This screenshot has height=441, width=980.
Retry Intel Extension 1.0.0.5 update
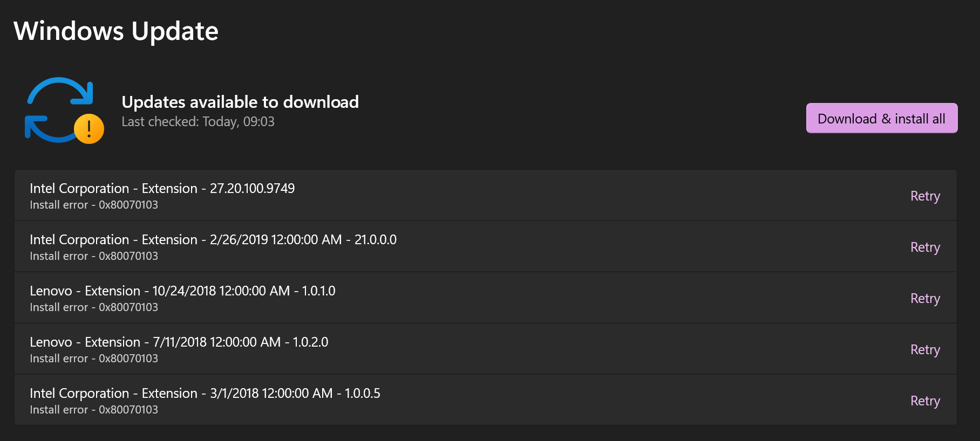pyautogui.click(x=925, y=401)
